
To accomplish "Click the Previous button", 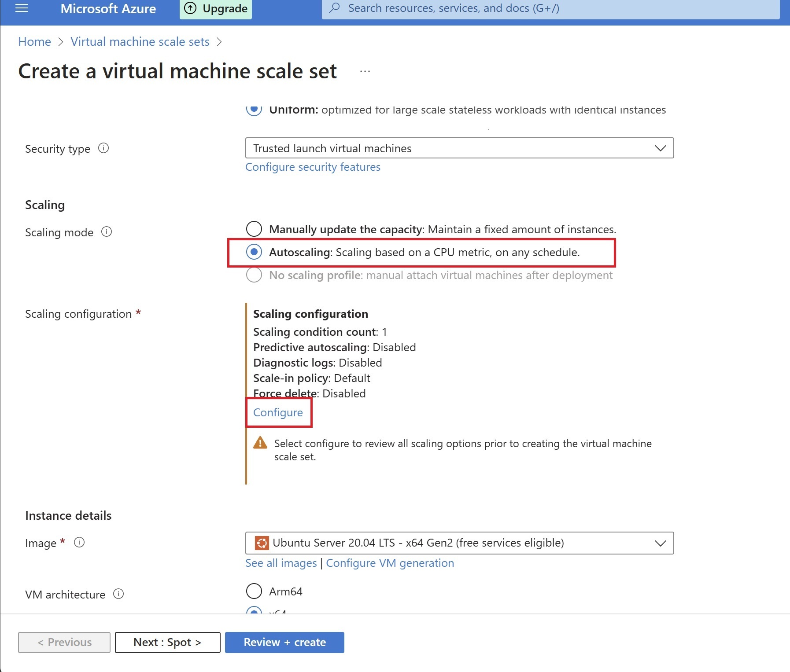I will coord(64,643).
